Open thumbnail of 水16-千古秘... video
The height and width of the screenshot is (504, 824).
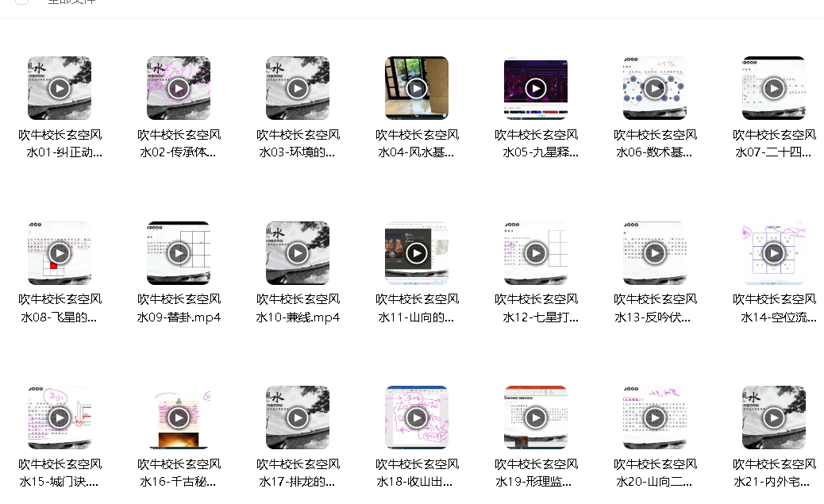tap(179, 417)
